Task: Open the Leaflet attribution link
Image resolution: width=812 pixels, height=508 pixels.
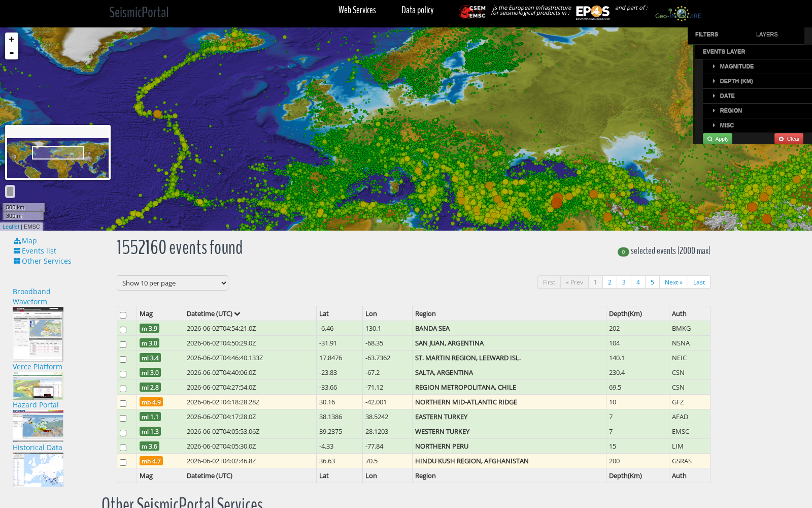Action: pos(11,227)
